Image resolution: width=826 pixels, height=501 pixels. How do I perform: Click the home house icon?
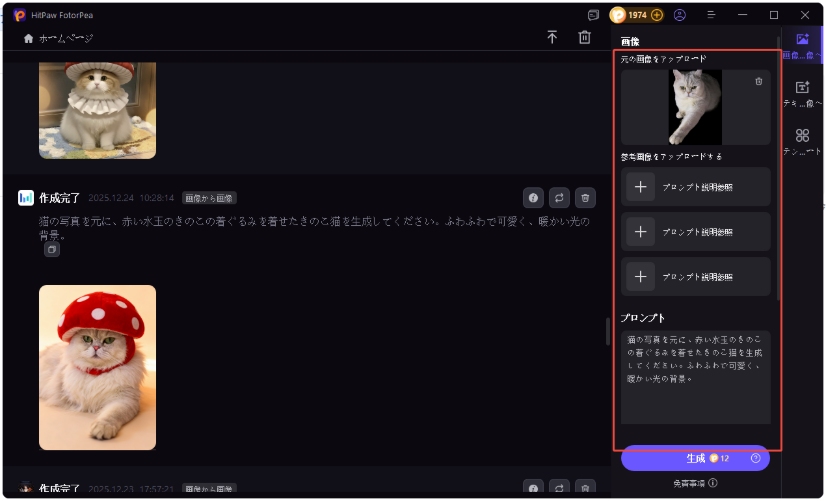[28, 38]
